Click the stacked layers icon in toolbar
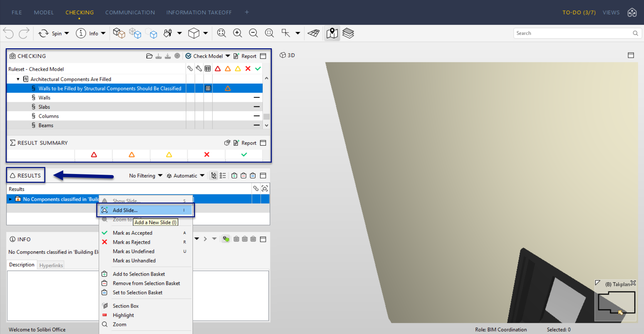The width and height of the screenshot is (644, 334). click(348, 33)
